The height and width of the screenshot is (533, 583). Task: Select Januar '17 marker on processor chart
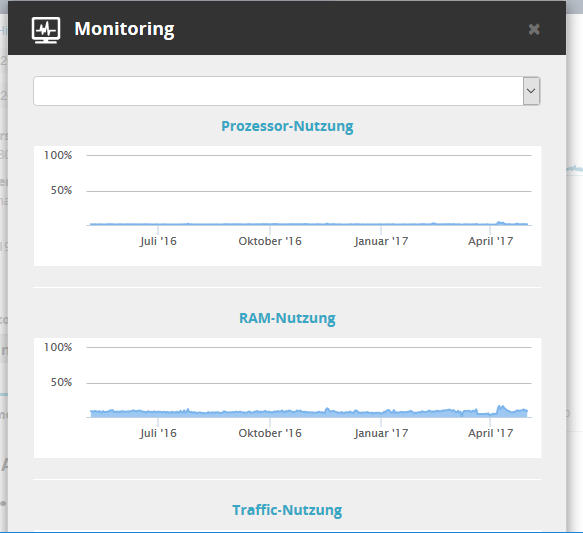point(381,241)
